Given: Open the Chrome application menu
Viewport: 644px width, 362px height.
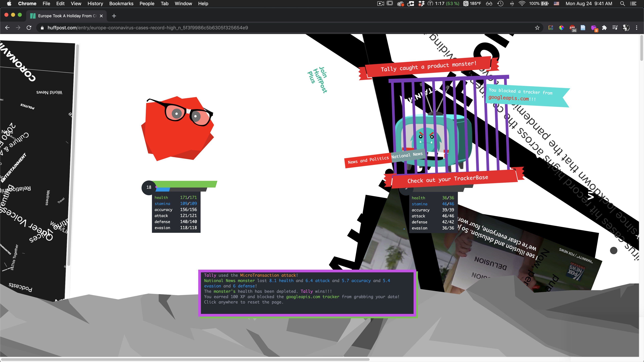Looking at the screenshot, I should click(27, 4).
